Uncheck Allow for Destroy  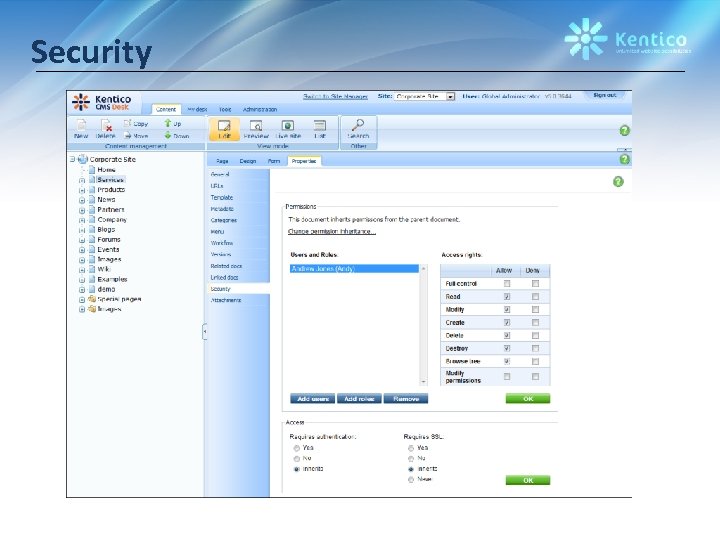[507, 349]
